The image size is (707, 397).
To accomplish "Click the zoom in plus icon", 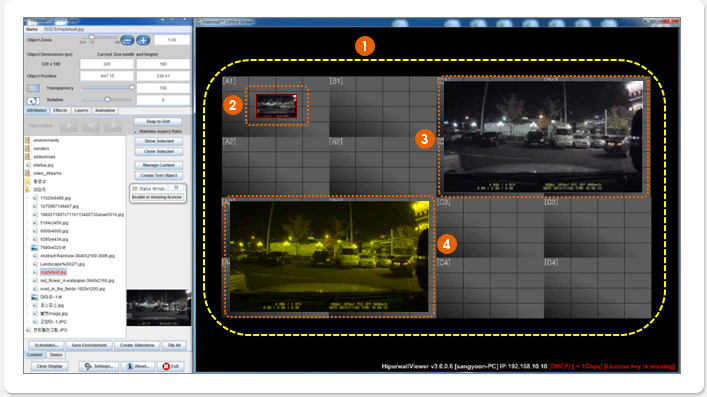I will 143,40.
